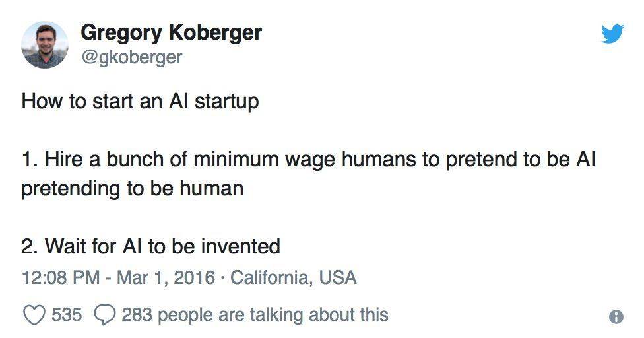
Task: Click the 'How to start an AI startup' line
Action: 140,102
